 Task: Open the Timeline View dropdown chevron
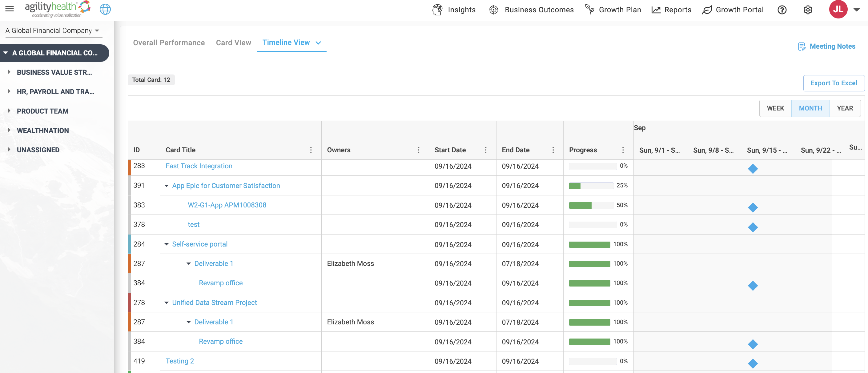tap(318, 43)
